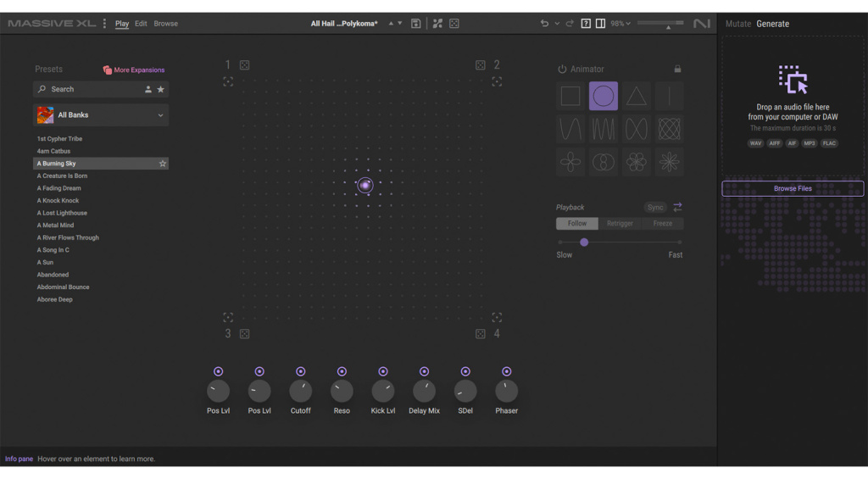Save the current preset
Viewport: 868px width, 479px height.
[x=415, y=23]
